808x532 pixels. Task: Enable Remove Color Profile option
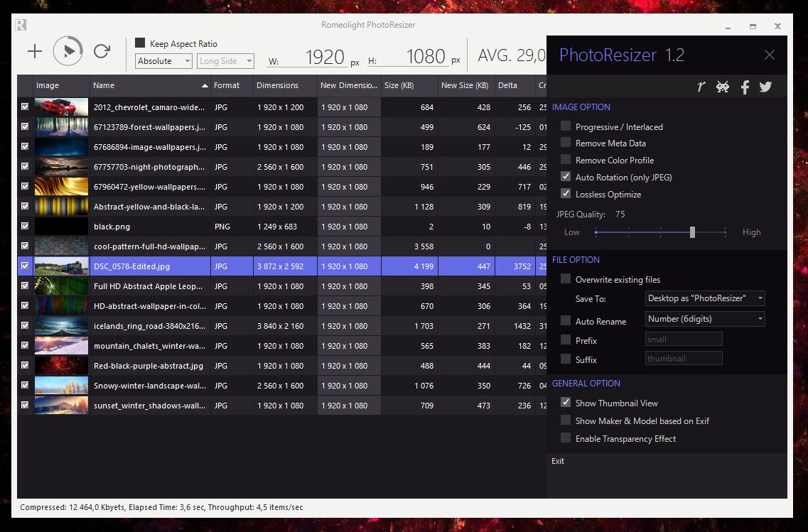tap(566, 160)
